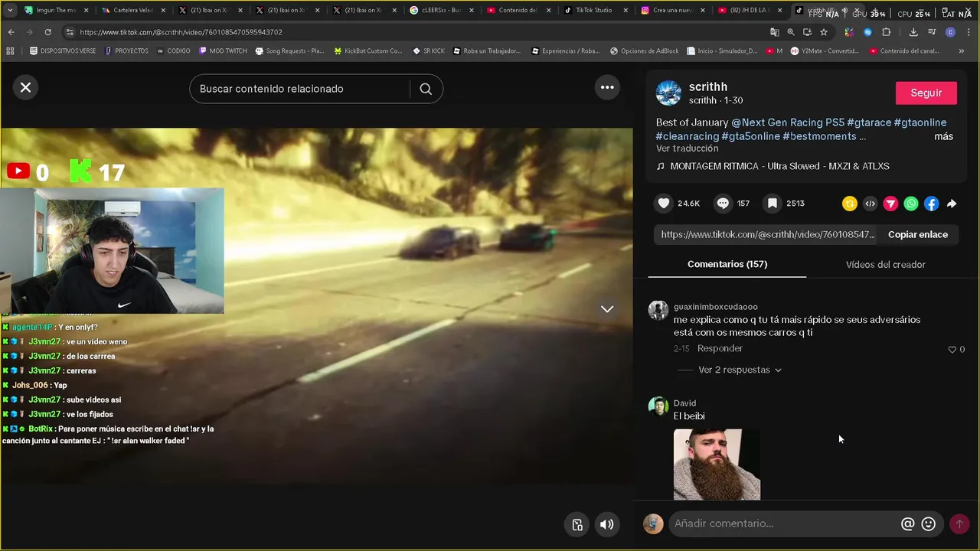Screen dimensions: 980x551
Task: Open PROYECTOS bookmark folder
Action: click(126, 51)
